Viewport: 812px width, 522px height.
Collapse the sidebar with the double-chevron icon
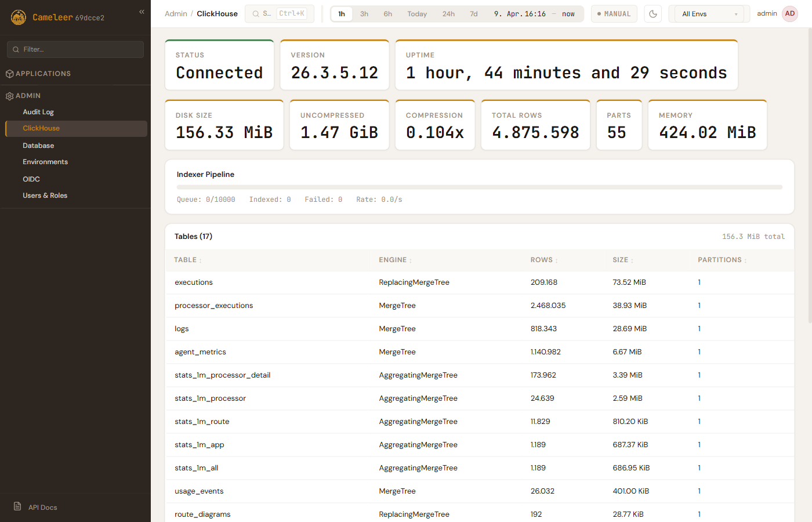coord(142,12)
